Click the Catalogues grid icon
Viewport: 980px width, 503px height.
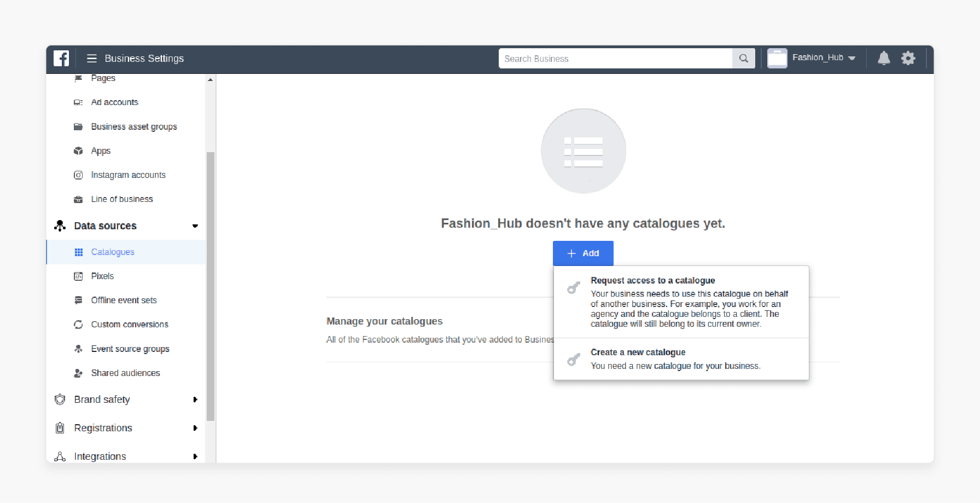point(79,252)
